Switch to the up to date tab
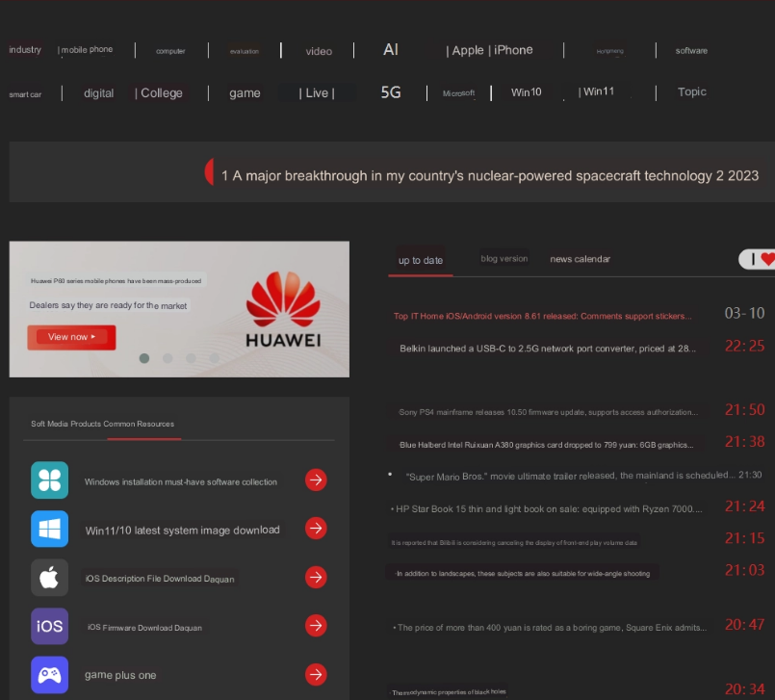This screenshot has width=775, height=700. point(421,261)
